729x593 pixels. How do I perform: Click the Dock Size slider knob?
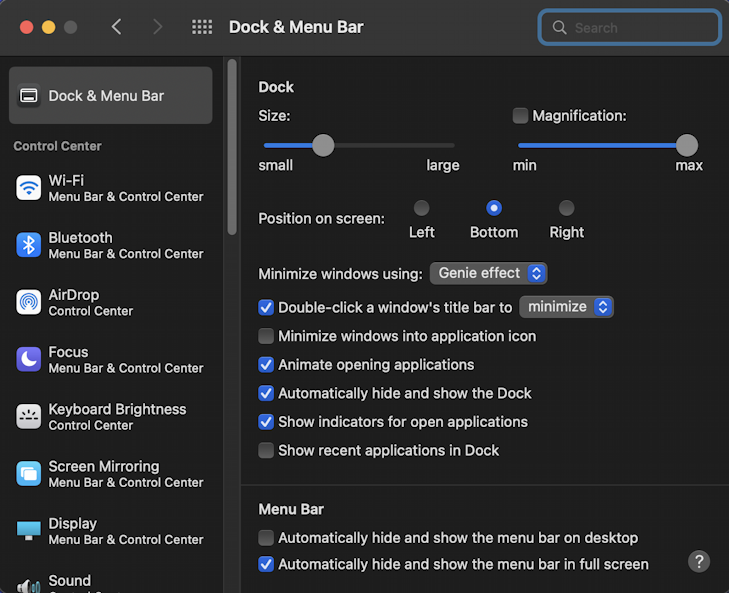coord(323,145)
